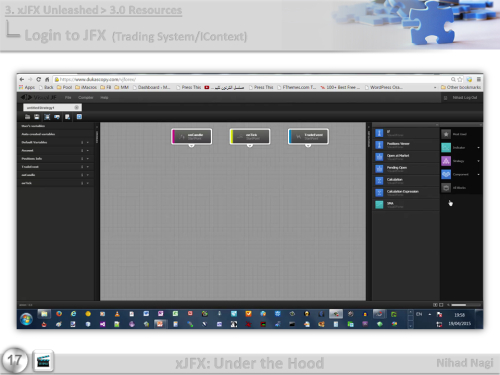500x375 pixels.
Task: Close the untitled strategy tab
Action: [x=77, y=107]
